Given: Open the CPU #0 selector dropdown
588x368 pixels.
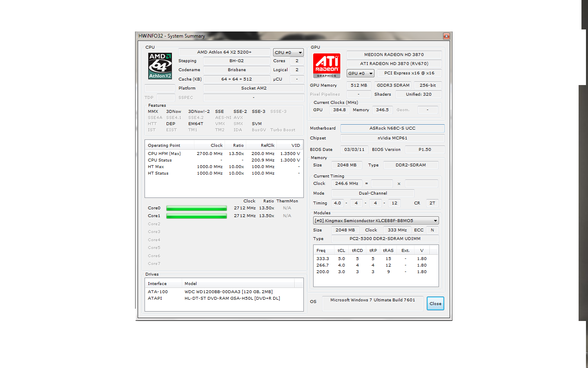Looking at the screenshot, I should (288, 53).
